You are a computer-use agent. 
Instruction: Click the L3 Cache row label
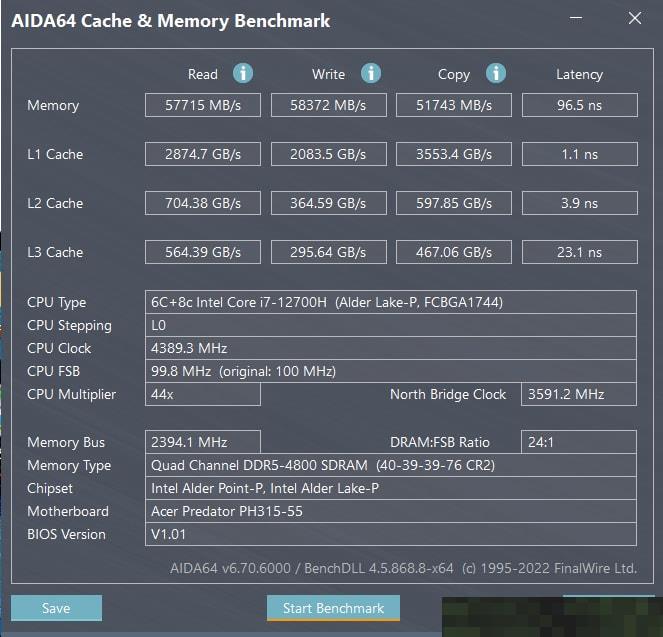[55, 252]
